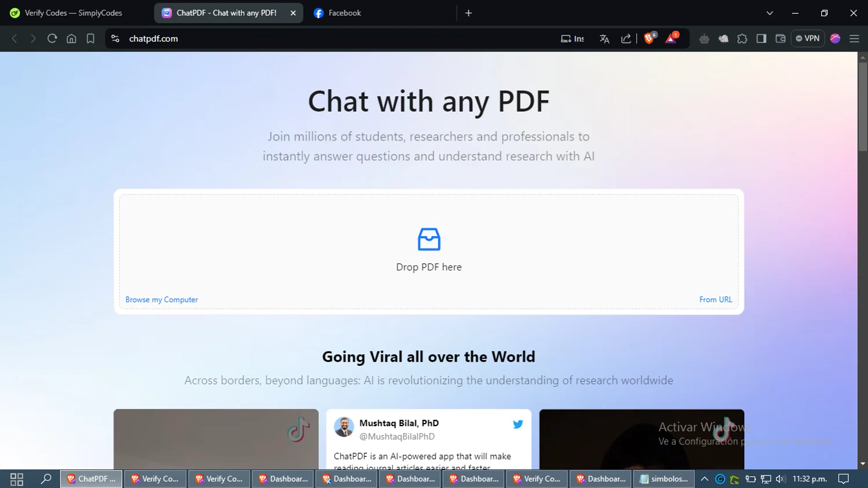Open the extensions puzzle menu
Viewport: 868px width, 488px height.
(742, 39)
